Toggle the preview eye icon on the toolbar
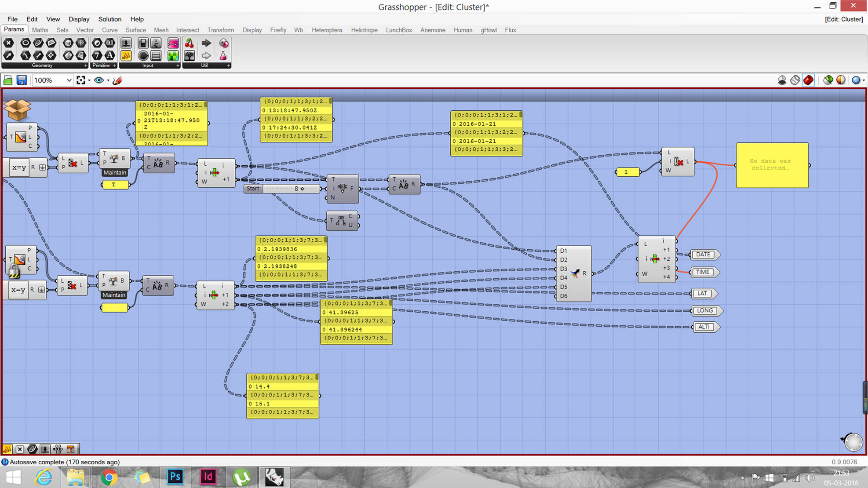 click(99, 80)
